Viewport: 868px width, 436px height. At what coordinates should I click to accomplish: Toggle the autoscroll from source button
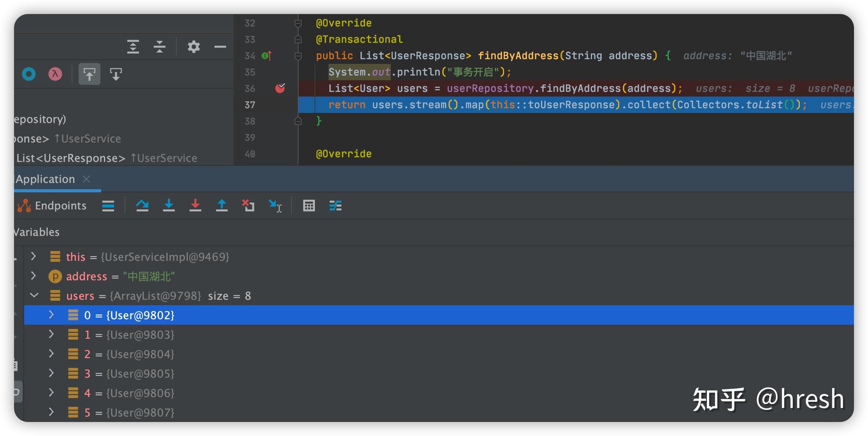coord(116,74)
